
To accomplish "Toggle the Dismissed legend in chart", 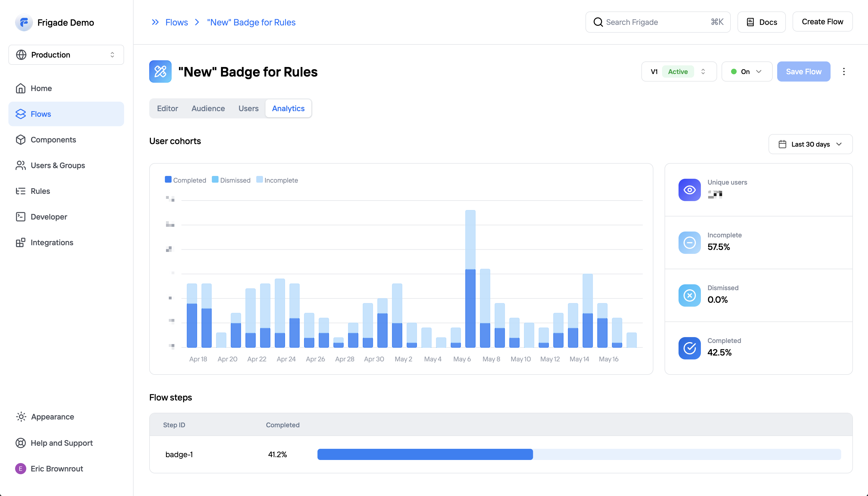I will click(x=231, y=180).
